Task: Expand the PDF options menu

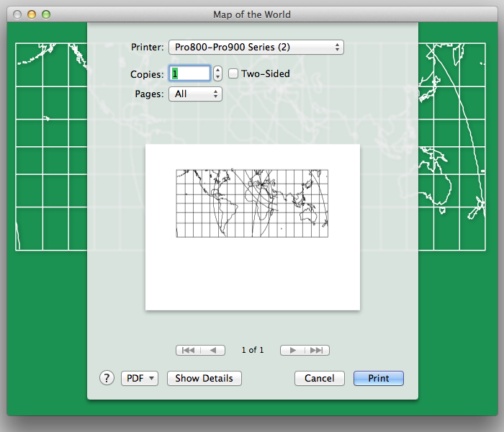Action: pyautogui.click(x=140, y=378)
